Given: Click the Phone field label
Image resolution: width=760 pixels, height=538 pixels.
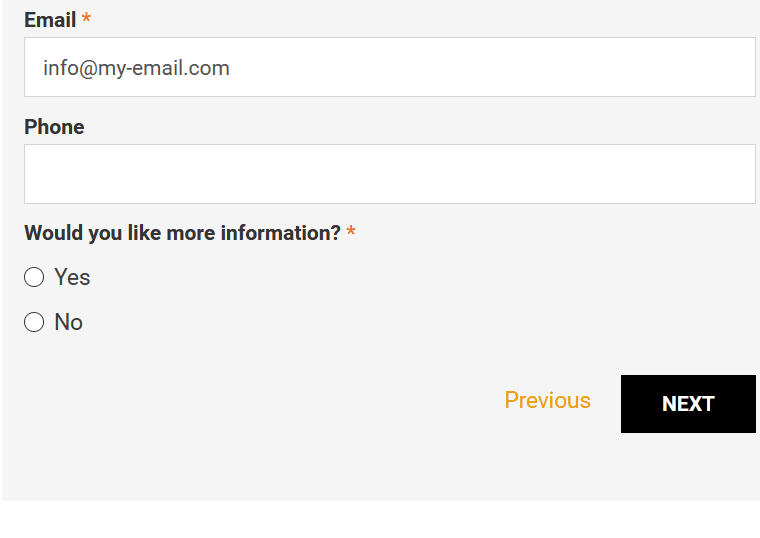Looking at the screenshot, I should 54,127.
